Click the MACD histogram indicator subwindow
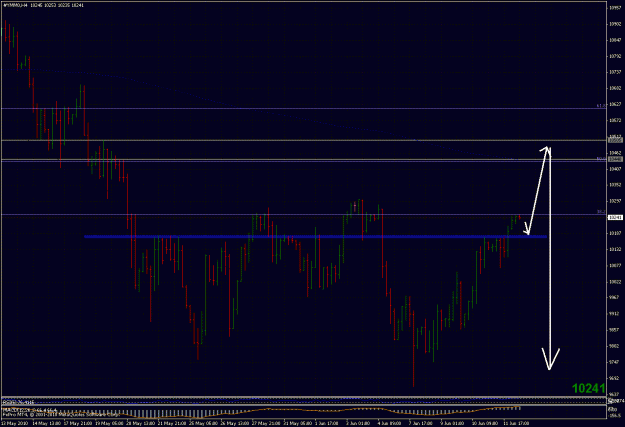 pyautogui.click(x=303, y=411)
